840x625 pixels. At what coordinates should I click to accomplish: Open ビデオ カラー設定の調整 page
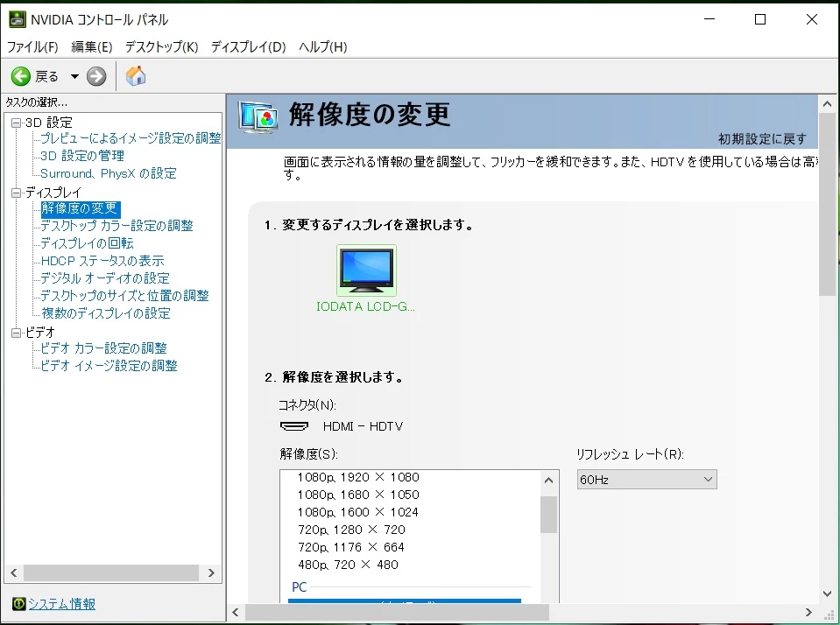[x=103, y=348]
